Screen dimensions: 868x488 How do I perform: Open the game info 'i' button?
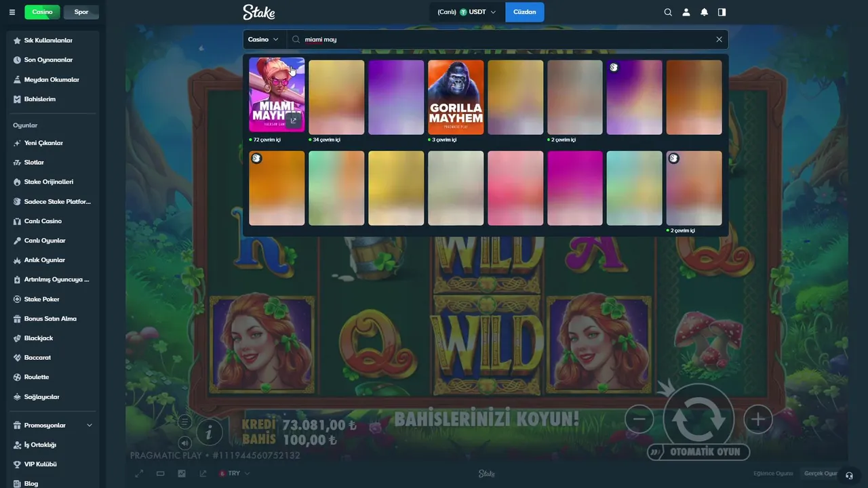[x=210, y=432]
